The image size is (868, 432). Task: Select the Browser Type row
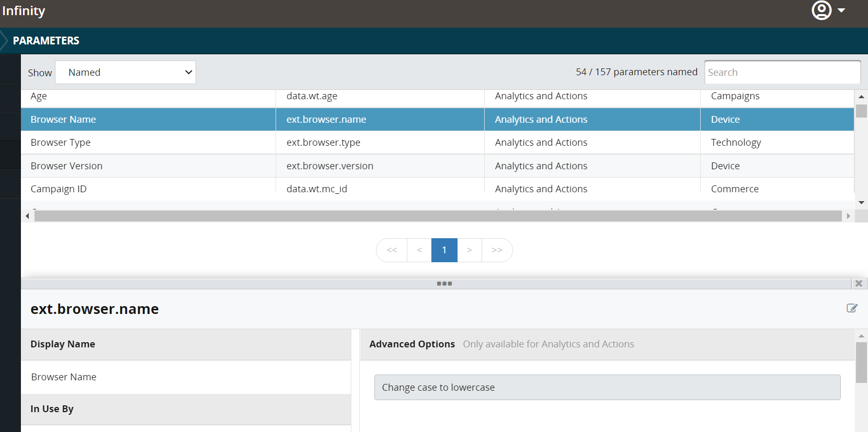click(437, 143)
